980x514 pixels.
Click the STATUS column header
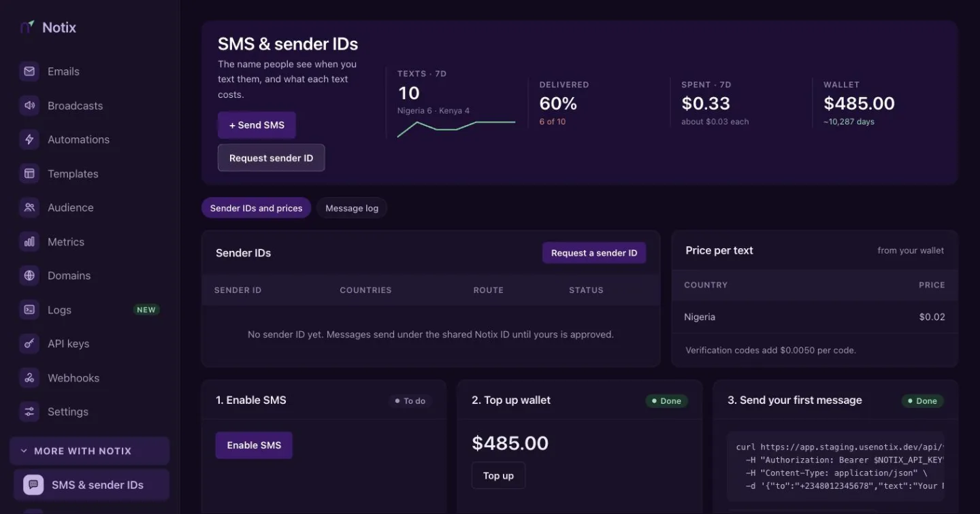(x=586, y=290)
